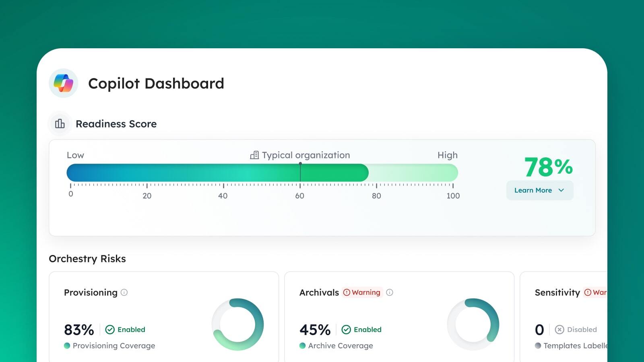
Task: Click the Archivals donut chart
Action: click(473, 324)
